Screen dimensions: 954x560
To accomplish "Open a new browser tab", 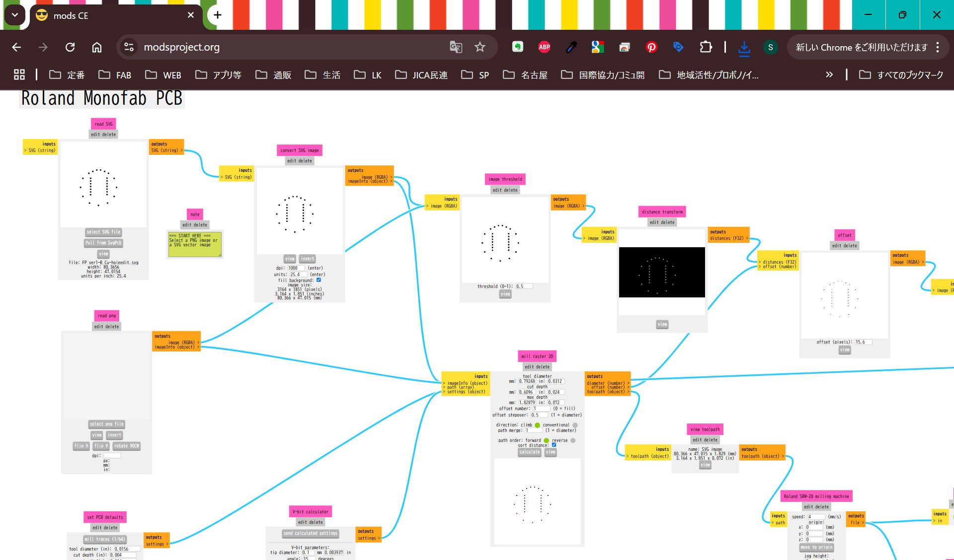I will (217, 15).
